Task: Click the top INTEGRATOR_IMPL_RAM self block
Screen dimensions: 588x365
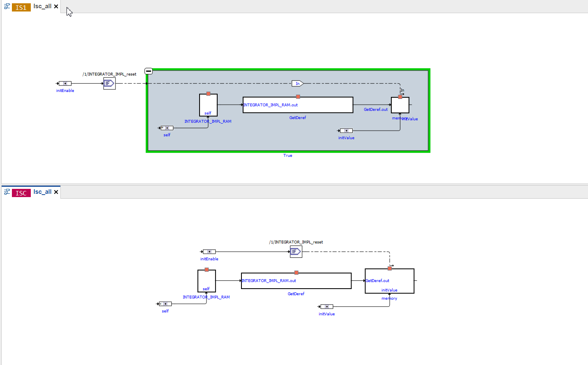Action: (x=208, y=105)
